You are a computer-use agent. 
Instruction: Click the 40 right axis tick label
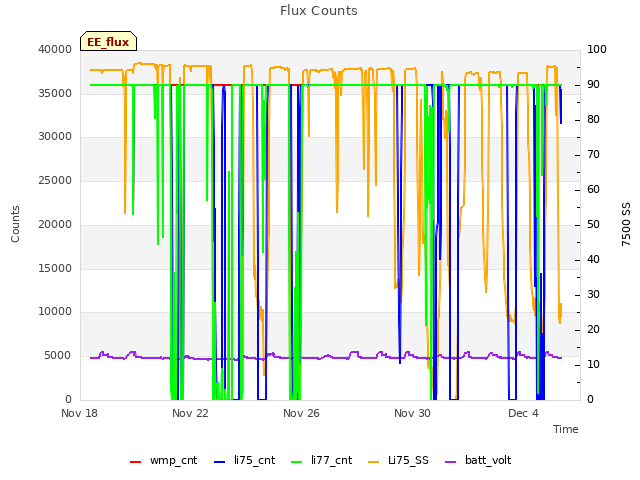(593, 260)
